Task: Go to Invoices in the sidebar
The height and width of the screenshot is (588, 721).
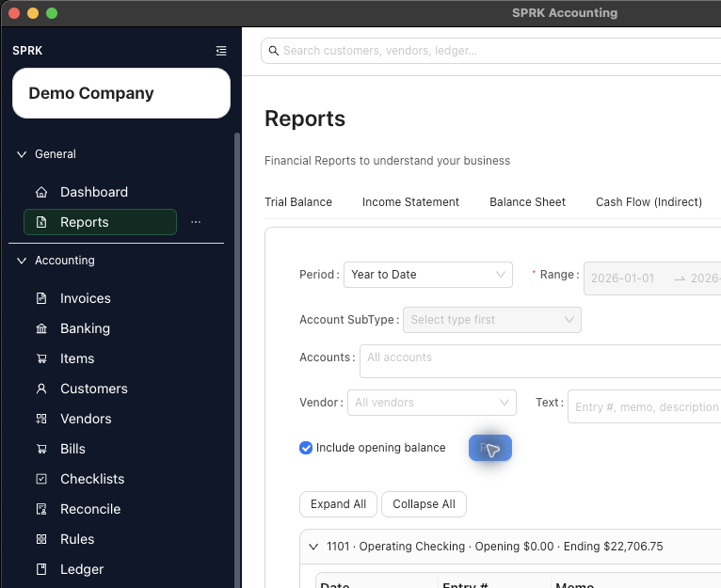Action: (x=85, y=298)
